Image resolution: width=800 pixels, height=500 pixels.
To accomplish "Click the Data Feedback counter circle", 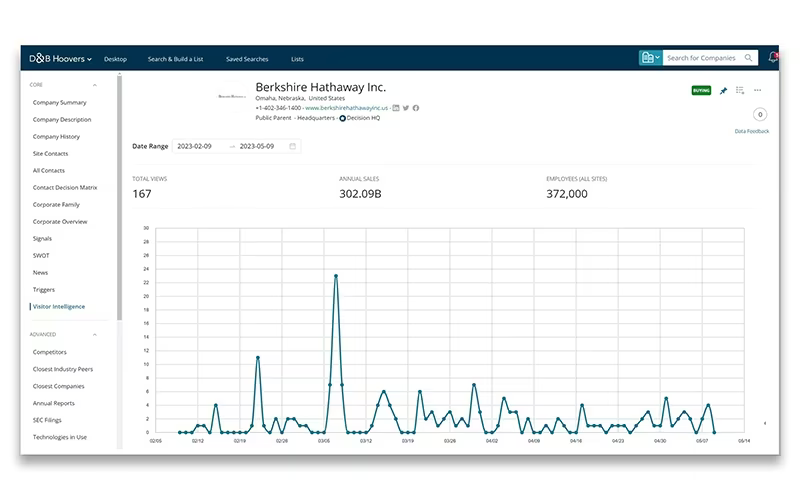I will (x=760, y=114).
